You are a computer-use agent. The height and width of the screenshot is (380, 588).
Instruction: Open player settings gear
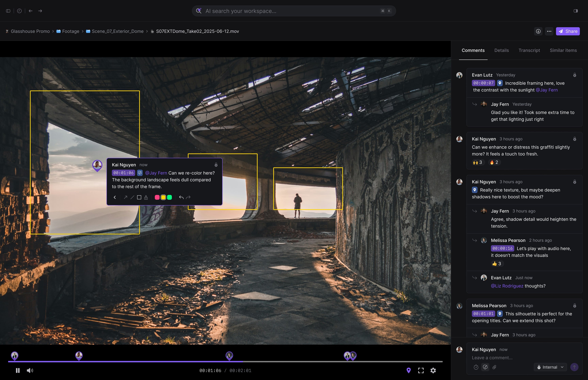tap(433, 370)
